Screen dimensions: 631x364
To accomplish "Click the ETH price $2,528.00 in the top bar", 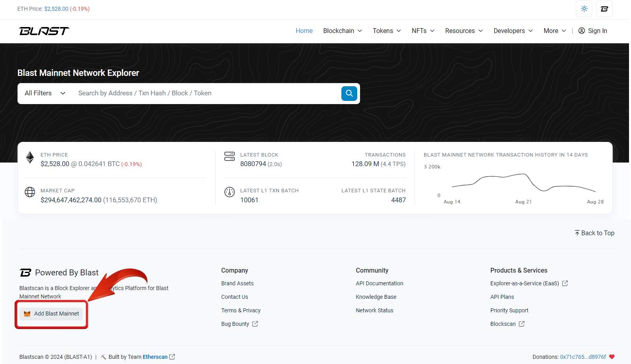I will tap(56, 9).
